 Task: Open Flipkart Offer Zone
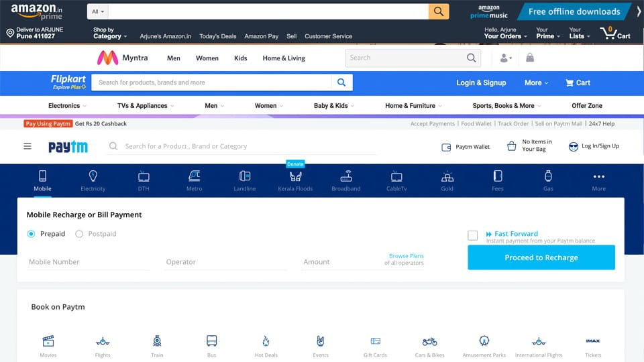pyautogui.click(x=587, y=106)
